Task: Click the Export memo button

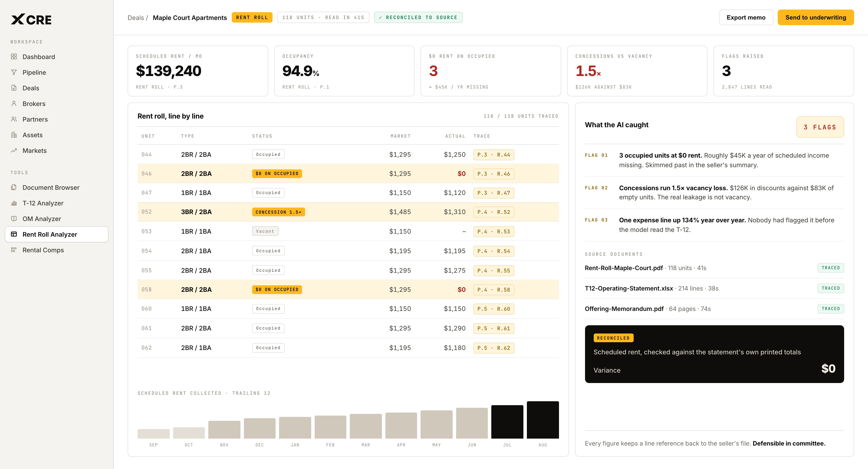Action: (x=746, y=18)
